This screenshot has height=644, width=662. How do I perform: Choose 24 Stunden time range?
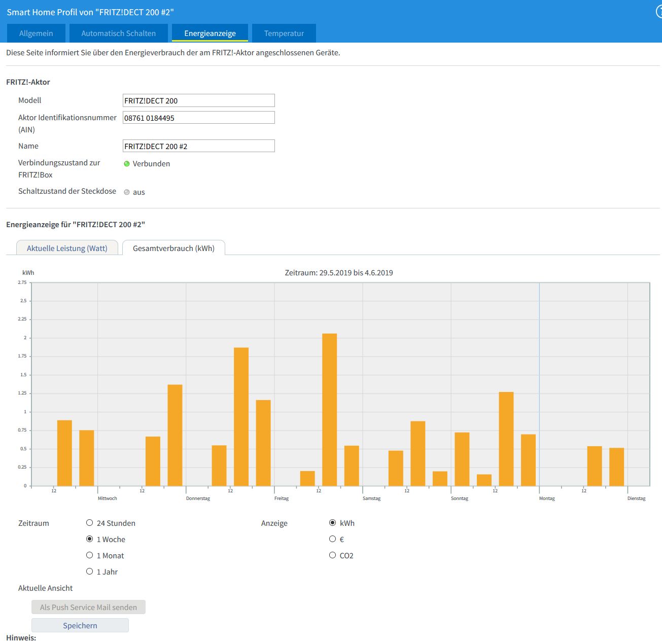tap(90, 523)
